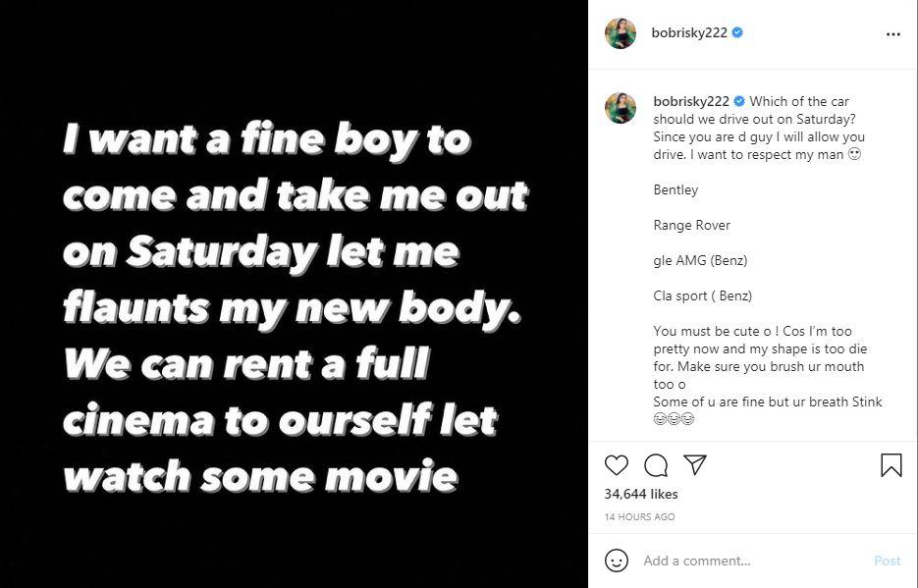The image size is (918, 588).
Task: Click the verified badge in the caption
Action: [x=739, y=101]
